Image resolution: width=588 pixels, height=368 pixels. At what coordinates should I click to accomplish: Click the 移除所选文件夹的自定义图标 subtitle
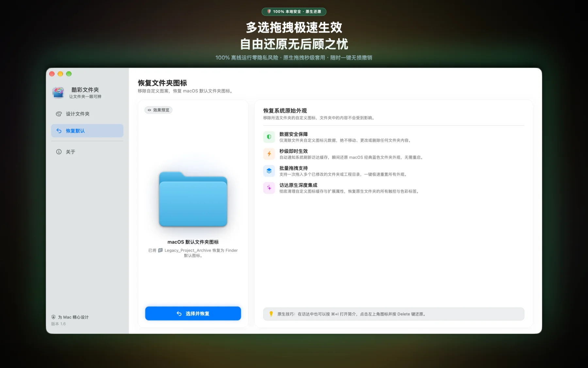pyautogui.click(x=319, y=118)
